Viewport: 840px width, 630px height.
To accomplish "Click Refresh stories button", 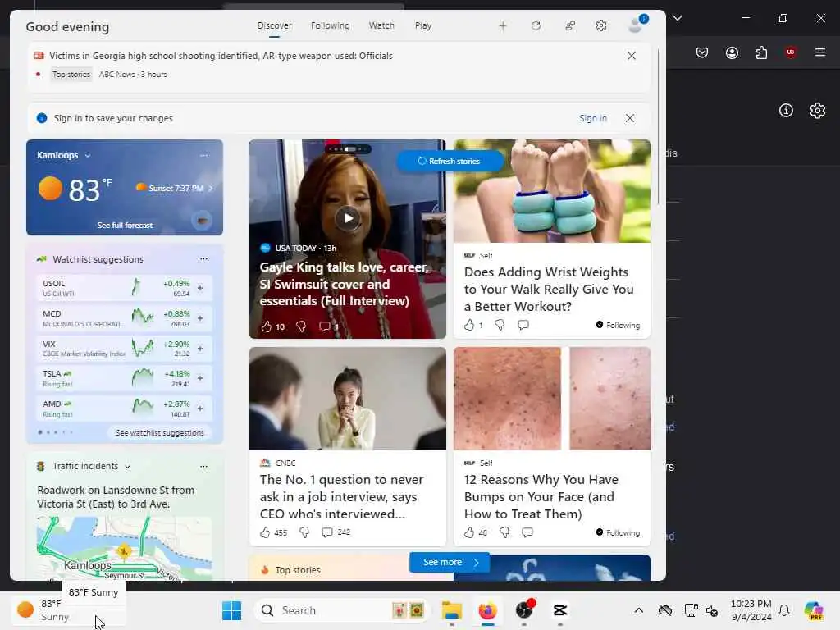I will click(x=450, y=161).
